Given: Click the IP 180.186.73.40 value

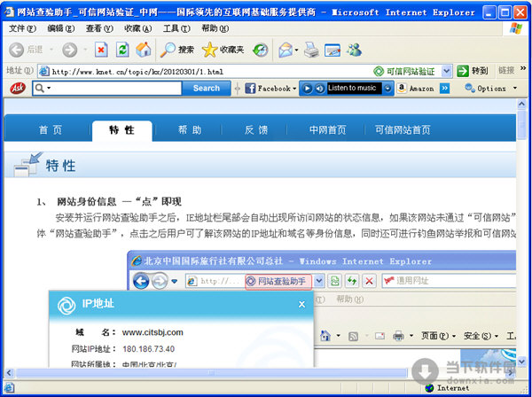Looking at the screenshot, I should point(149,349).
